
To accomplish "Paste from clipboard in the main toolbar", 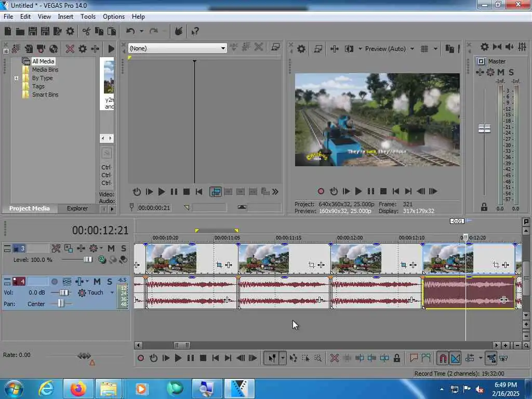I will (112, 32).
